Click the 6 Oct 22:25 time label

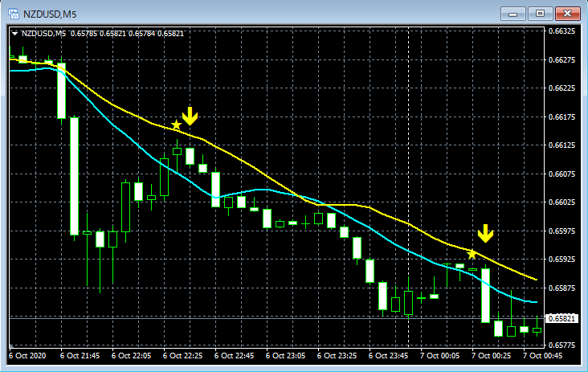(182, 355)
